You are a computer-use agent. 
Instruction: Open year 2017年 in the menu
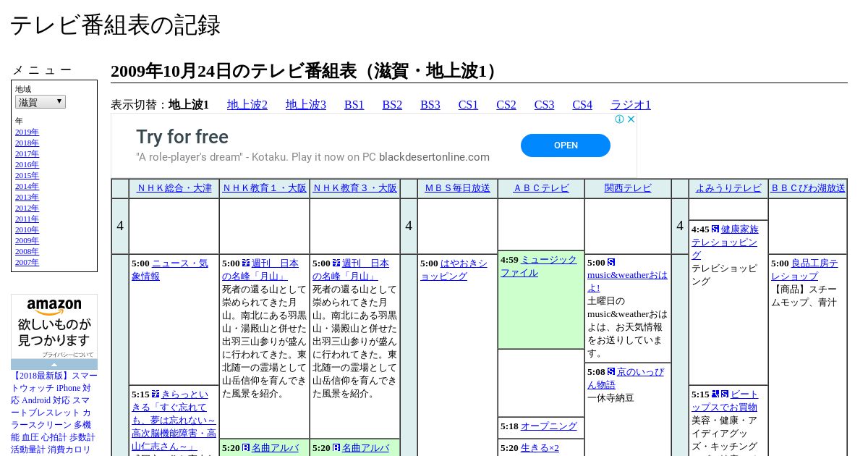27,154
